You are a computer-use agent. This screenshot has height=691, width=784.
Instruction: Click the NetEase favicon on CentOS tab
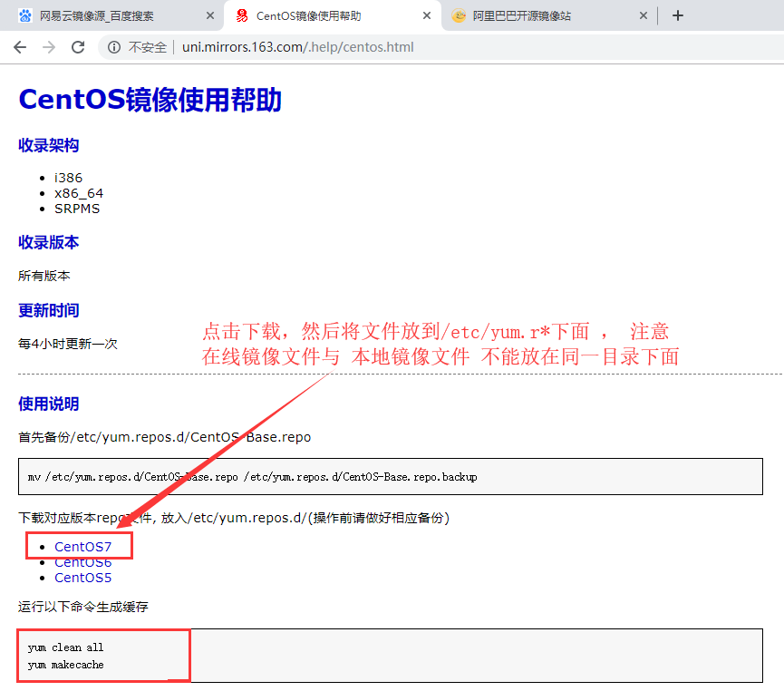(242, 15)
